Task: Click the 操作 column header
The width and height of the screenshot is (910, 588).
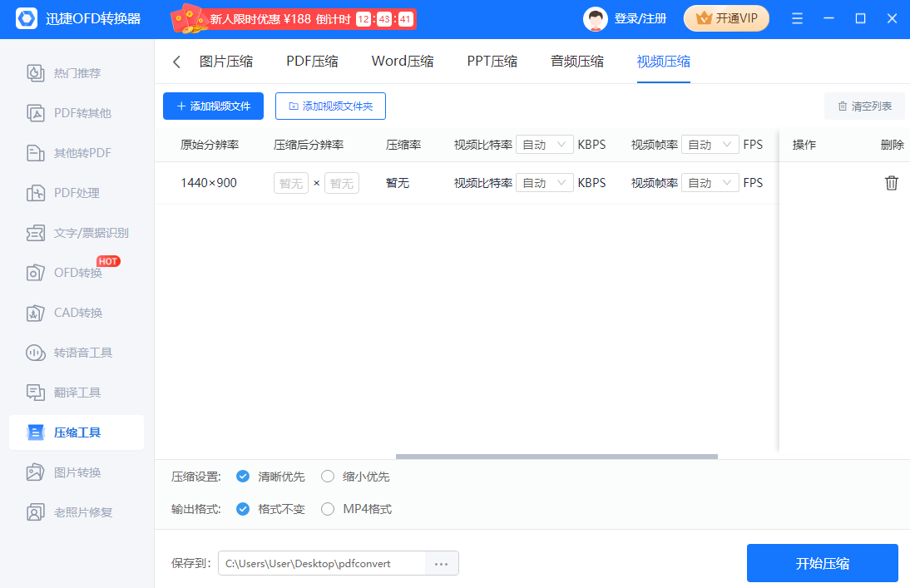Action: (804, 145)
